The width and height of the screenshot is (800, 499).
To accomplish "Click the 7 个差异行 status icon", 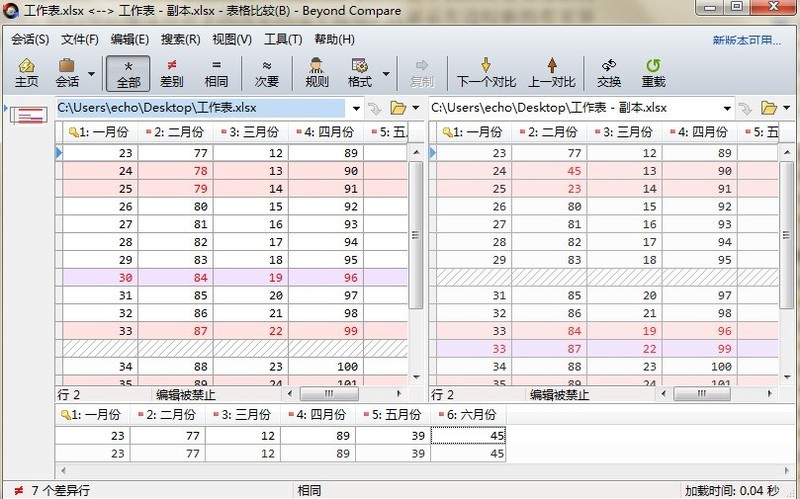I will coord(18,490).
